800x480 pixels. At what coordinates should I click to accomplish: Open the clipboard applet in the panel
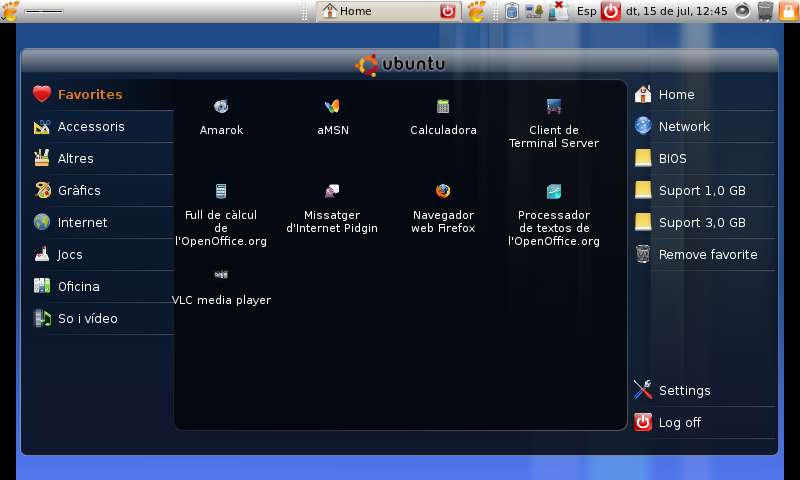point(512,11)
